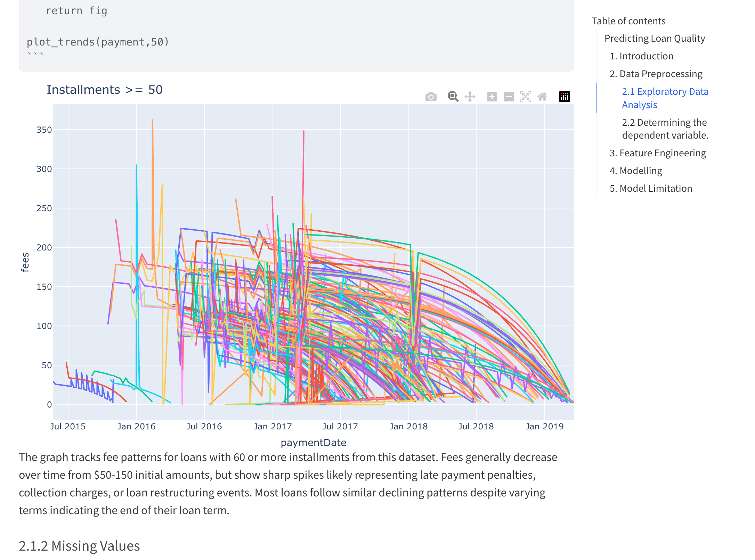This screenshot has width=755, height=560.
Task: Open the Plotly logo icon link
Action: pos(564,97)
